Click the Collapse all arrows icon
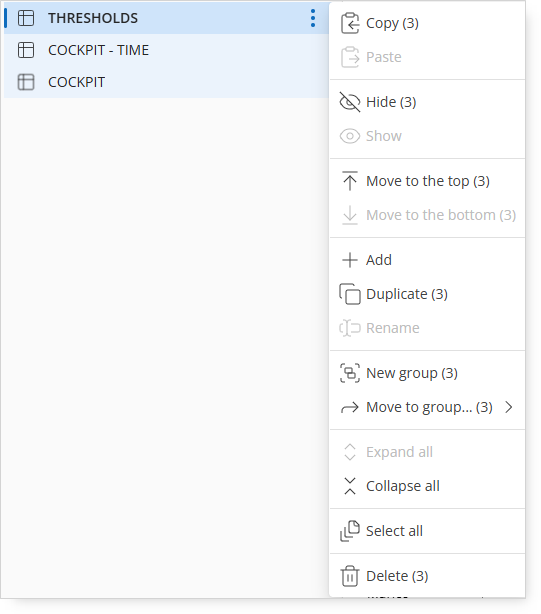 (350, 486)
